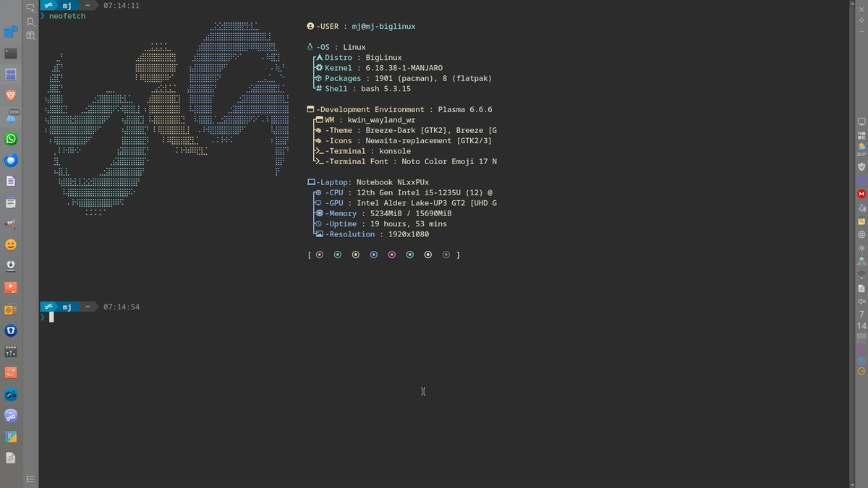Click the Uptime value 19 hours, 53 mins

pos(409,224)
